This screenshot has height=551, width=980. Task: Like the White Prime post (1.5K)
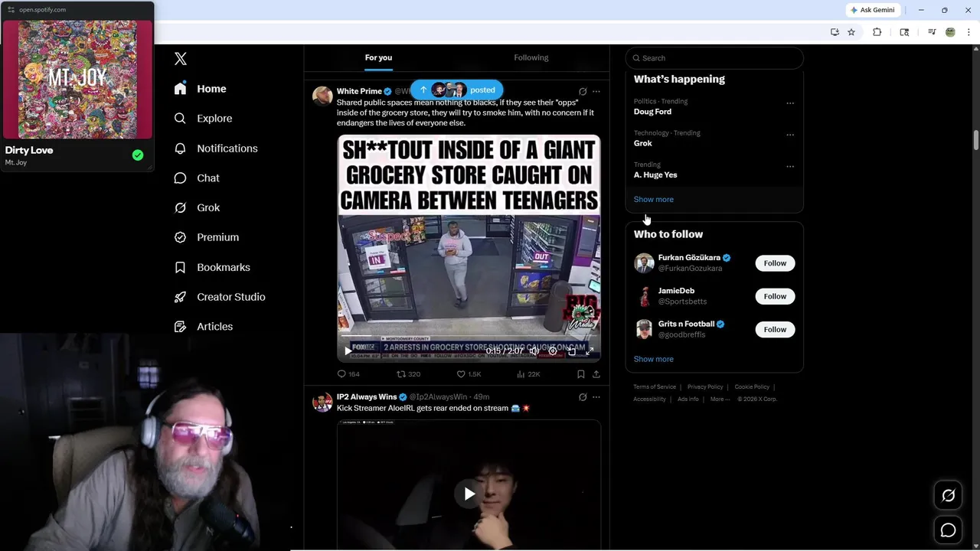tap(469, 374)
